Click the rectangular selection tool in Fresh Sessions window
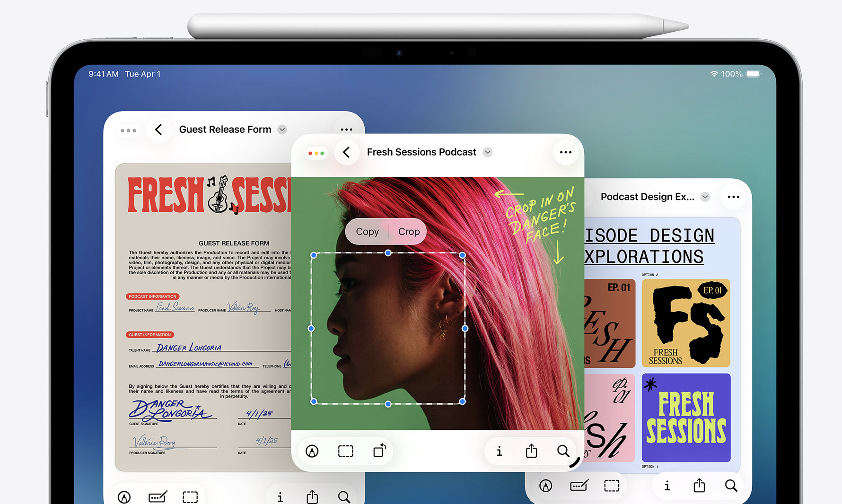The height and width of the screenshot is (504, 842). pos(346,452)
